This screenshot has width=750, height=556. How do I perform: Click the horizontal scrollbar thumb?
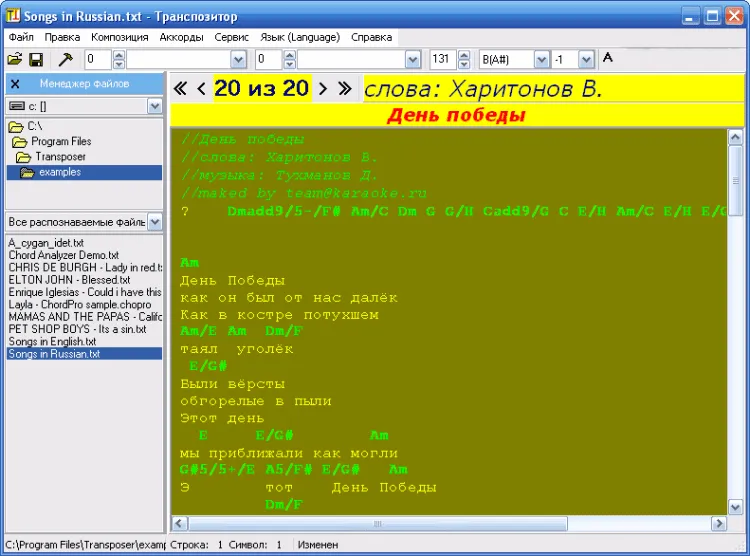point(378,523)
